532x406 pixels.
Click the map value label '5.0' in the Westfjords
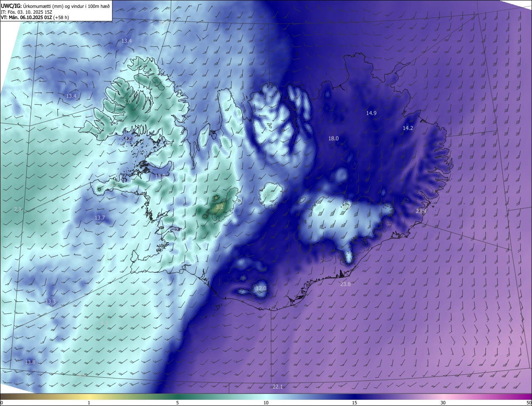pos(128,101)
